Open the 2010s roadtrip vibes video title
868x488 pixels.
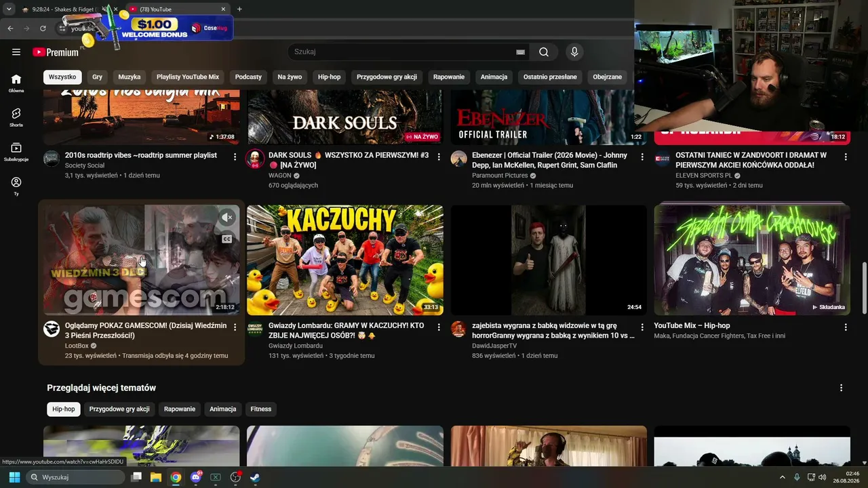[x=141, y=155]
